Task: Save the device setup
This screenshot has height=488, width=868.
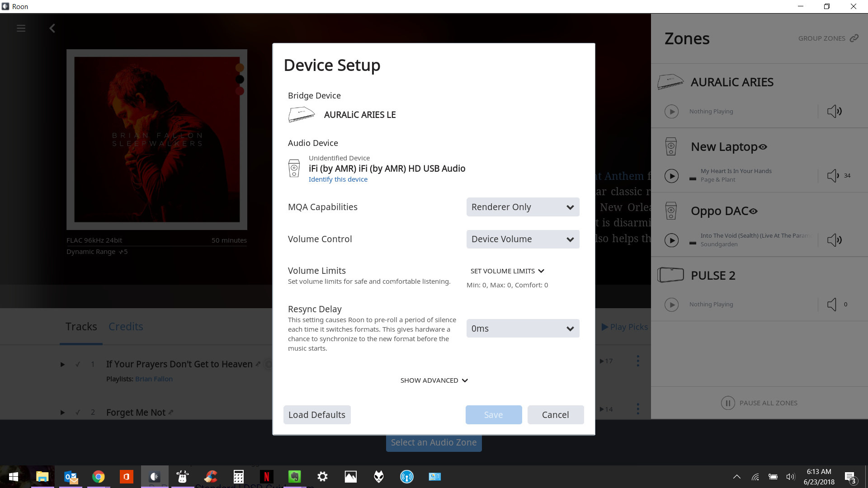Action: click(494, 415)
